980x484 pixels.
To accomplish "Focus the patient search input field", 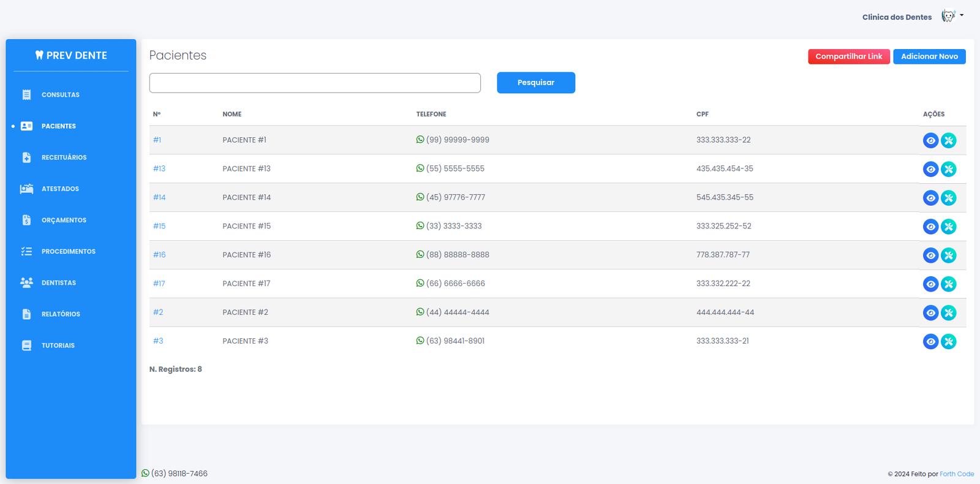I will (x=315, y=83).
